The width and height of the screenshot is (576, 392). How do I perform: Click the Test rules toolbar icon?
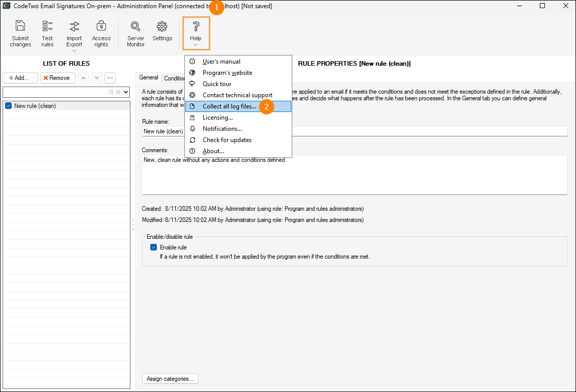[x=47, y=31]
